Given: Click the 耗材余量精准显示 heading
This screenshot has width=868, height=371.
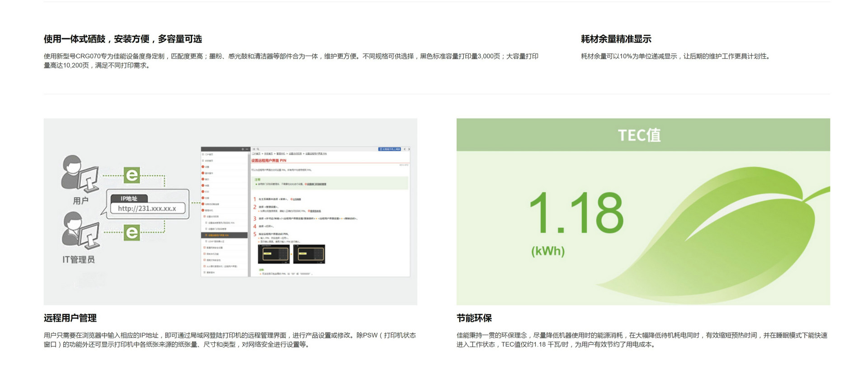Looking at the screenshot, I should click(616, 39).
